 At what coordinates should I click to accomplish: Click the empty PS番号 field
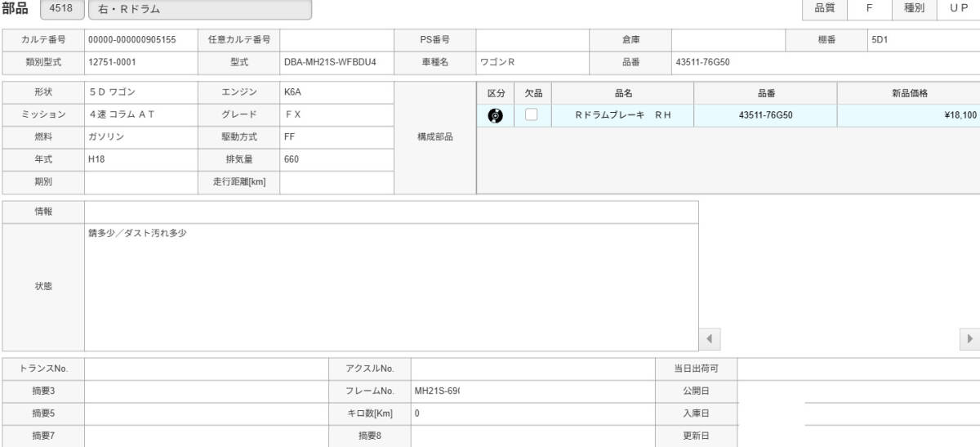(532, 39)
